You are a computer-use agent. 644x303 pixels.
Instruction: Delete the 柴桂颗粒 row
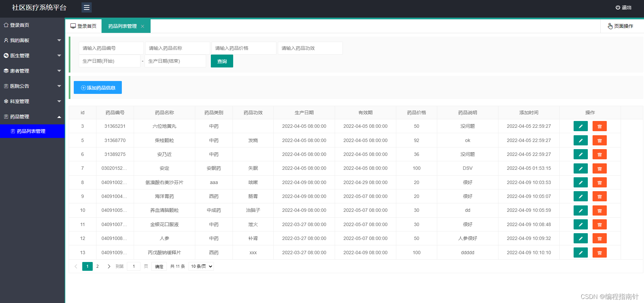[599, 140]
